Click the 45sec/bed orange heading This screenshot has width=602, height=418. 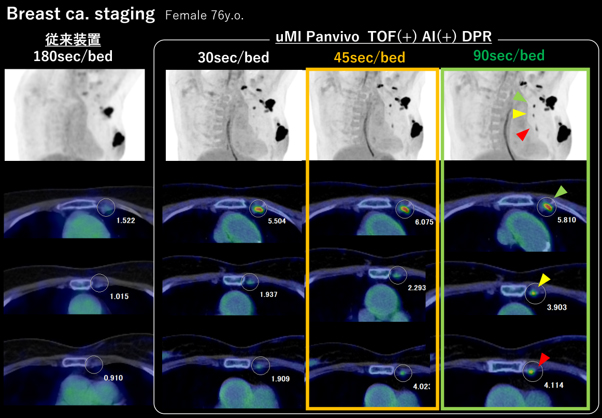[369, 58]
